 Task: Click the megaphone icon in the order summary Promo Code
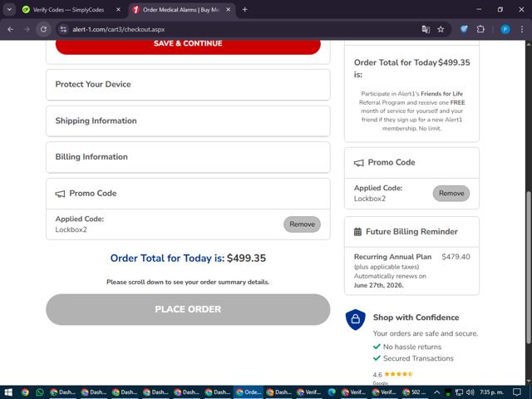(x=358, y=163)
